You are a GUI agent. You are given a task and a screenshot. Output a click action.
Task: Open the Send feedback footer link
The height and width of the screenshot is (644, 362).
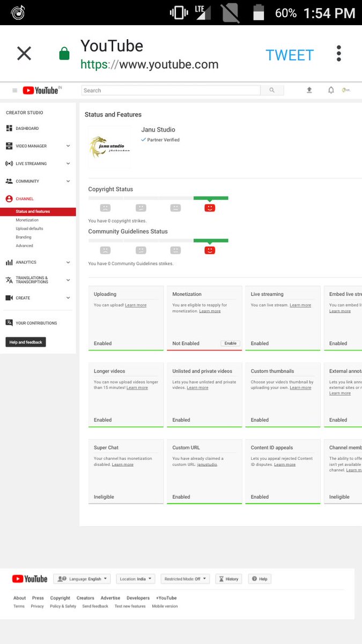point(95,606)
